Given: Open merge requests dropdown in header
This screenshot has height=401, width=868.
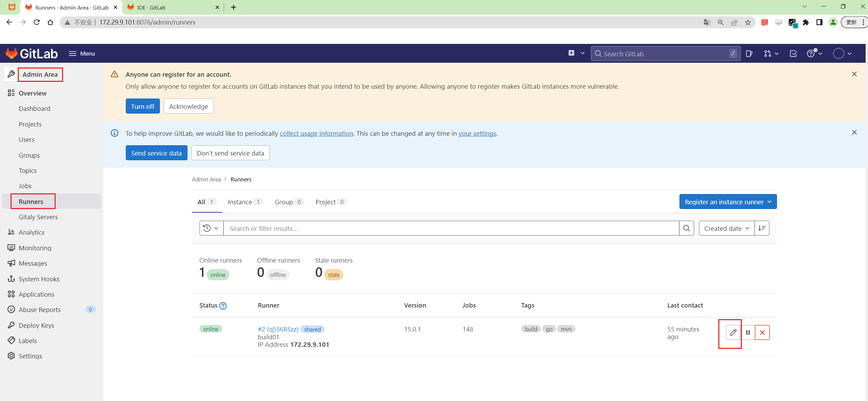Looking at the screenshot, I should coord(771,54).
